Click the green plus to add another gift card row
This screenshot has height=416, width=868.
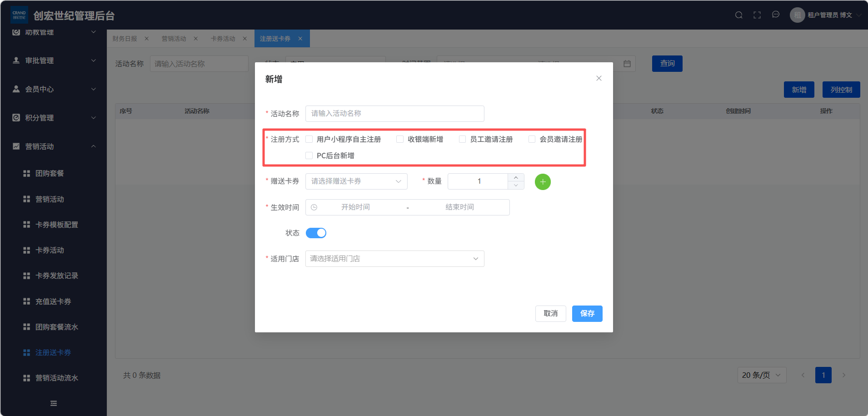coord(542,181)
